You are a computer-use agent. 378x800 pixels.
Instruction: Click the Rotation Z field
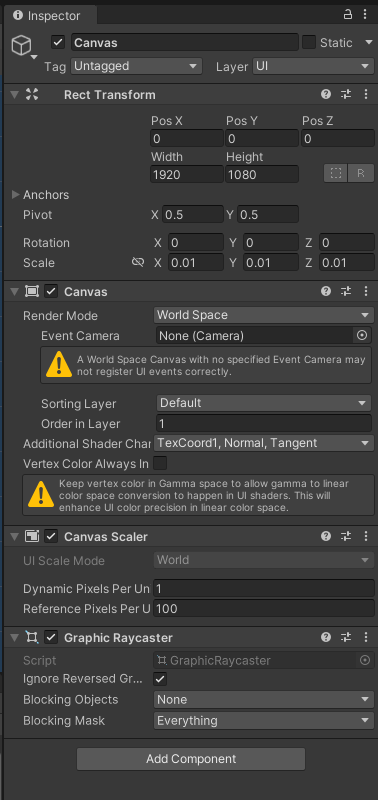click(347, 242)
